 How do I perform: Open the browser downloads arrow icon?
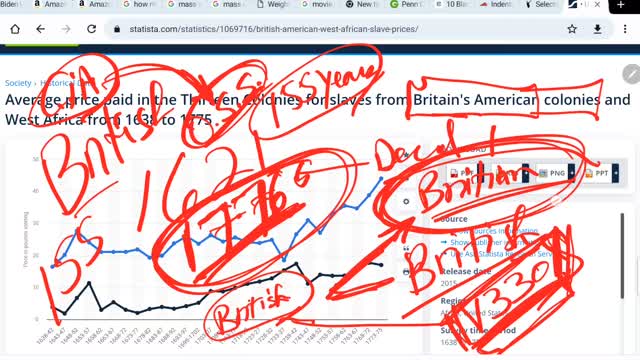(x=597, y=29)
